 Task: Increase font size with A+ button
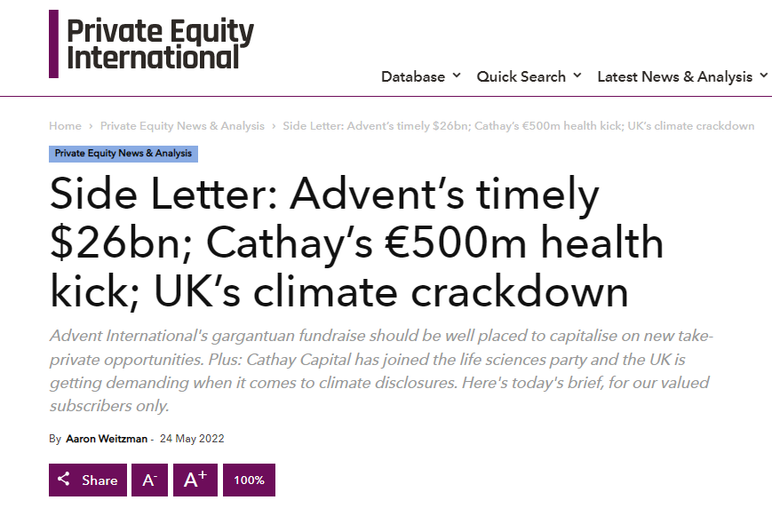(195, 480)
